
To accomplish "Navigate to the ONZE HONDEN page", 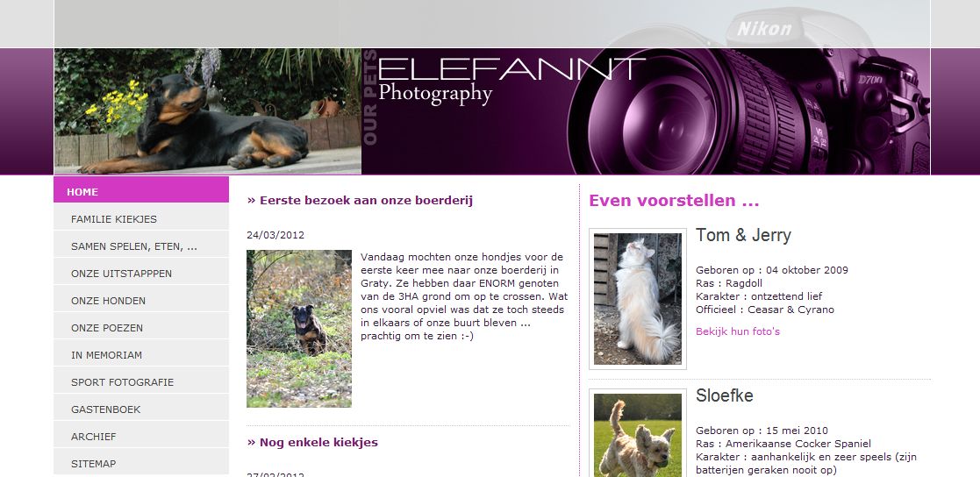I will pyautogui.click(x=141, y=300).
